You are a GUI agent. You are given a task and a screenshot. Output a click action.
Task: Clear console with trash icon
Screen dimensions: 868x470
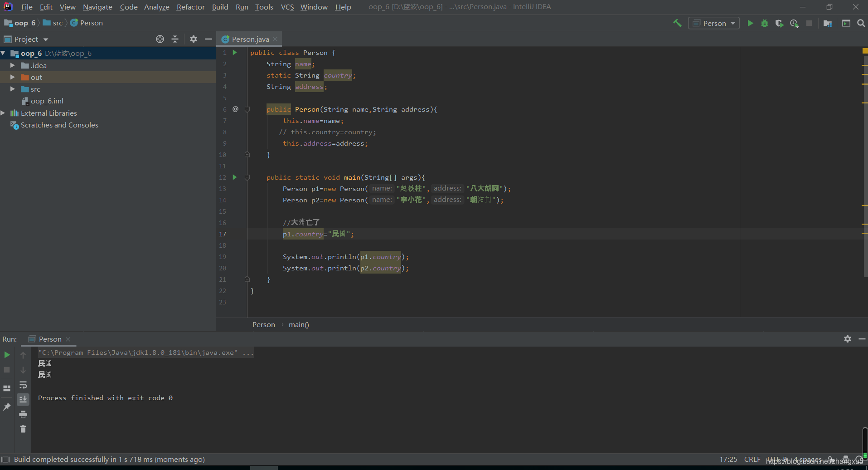click(23, 429)
